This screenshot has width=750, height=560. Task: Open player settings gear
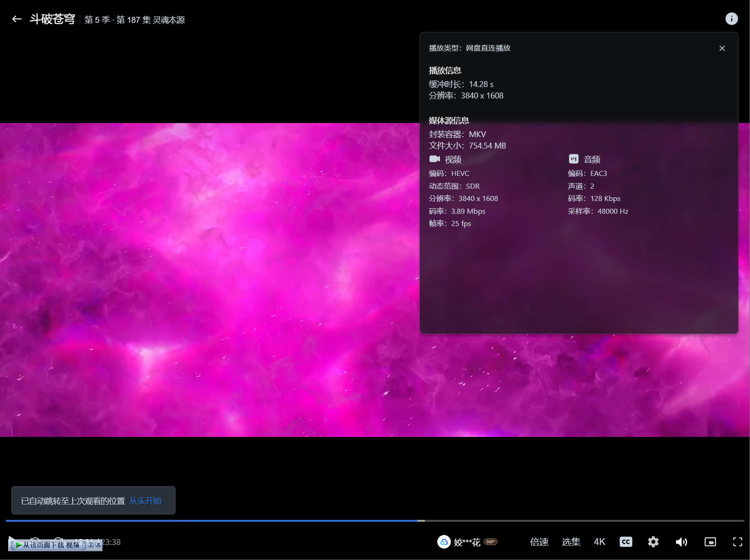[653, 542]
